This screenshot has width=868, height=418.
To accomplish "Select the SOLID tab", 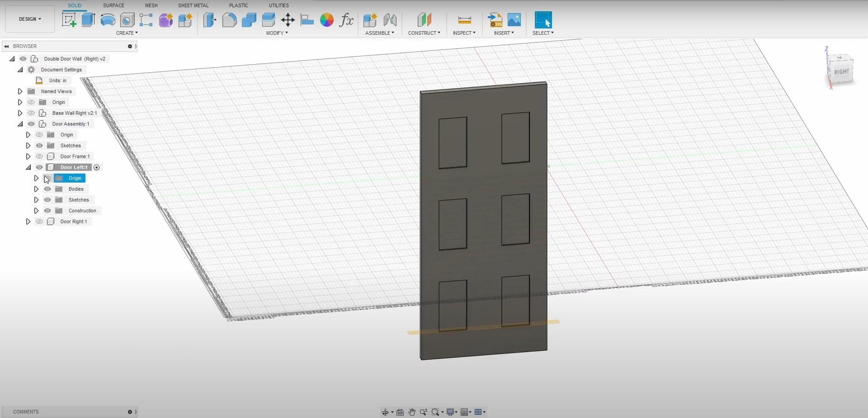I will coord(75,5).
